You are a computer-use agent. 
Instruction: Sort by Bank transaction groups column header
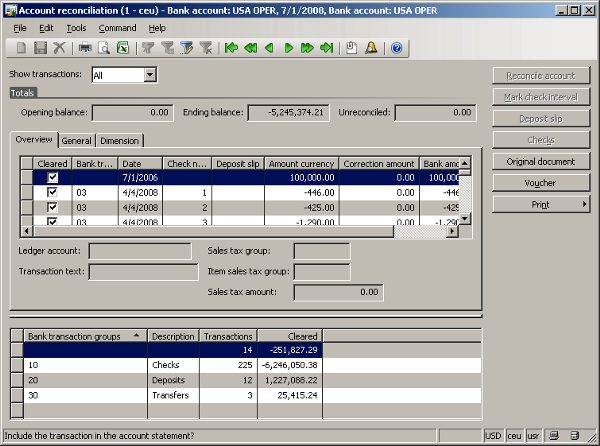pos(86,336)
